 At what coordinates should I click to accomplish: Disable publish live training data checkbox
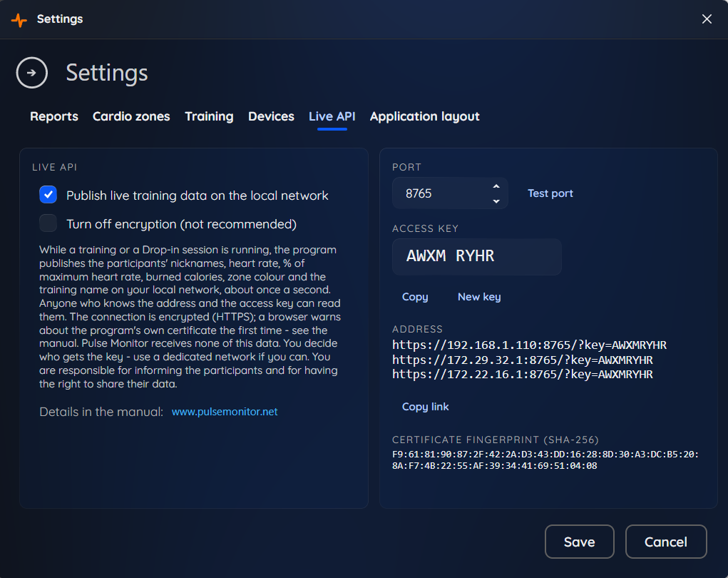click(48, 195)
